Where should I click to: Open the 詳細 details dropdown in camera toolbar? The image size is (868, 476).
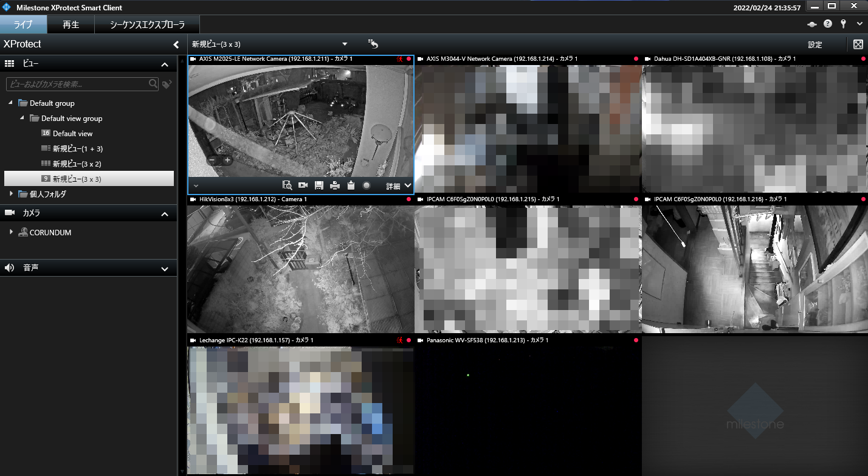click(x=399, y=185)
